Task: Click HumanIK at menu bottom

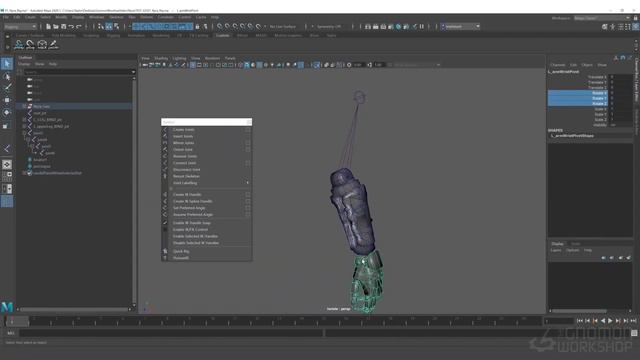Action: point(181,258)
